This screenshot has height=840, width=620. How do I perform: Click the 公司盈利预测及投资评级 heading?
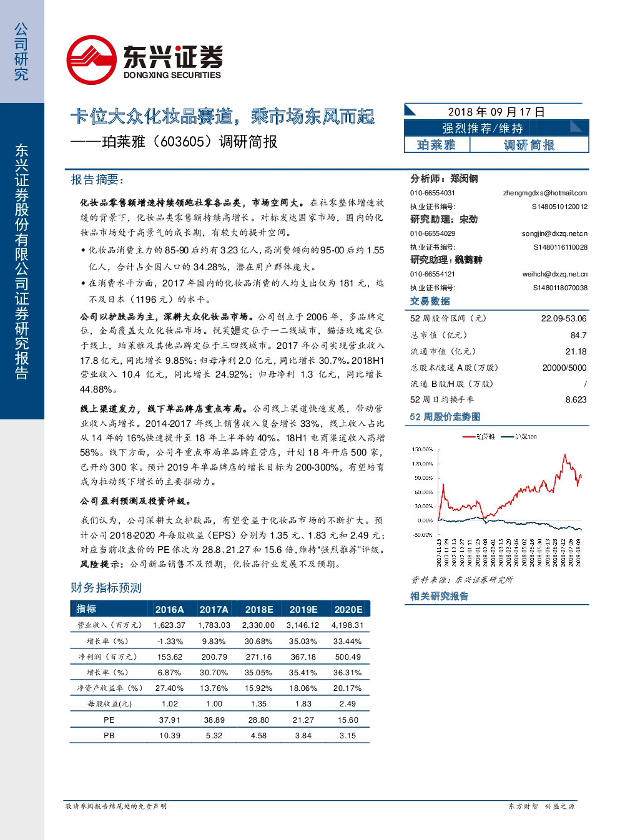coord(135,501)
